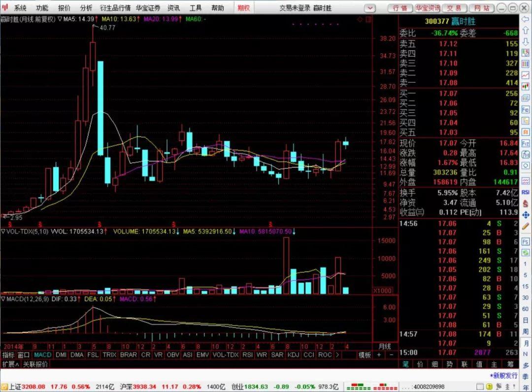Viewport: 532px width, 392px height.
Task: Open the intraday line chart icon
Action: coord(525,75)
